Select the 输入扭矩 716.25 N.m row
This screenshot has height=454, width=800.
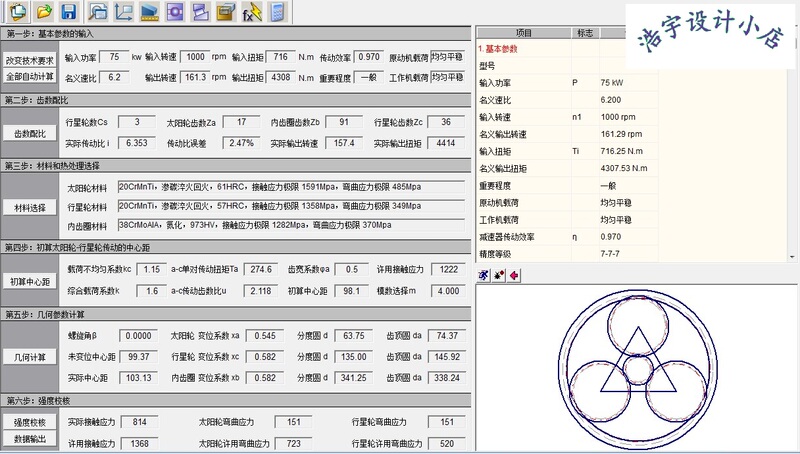coord(567,152)
